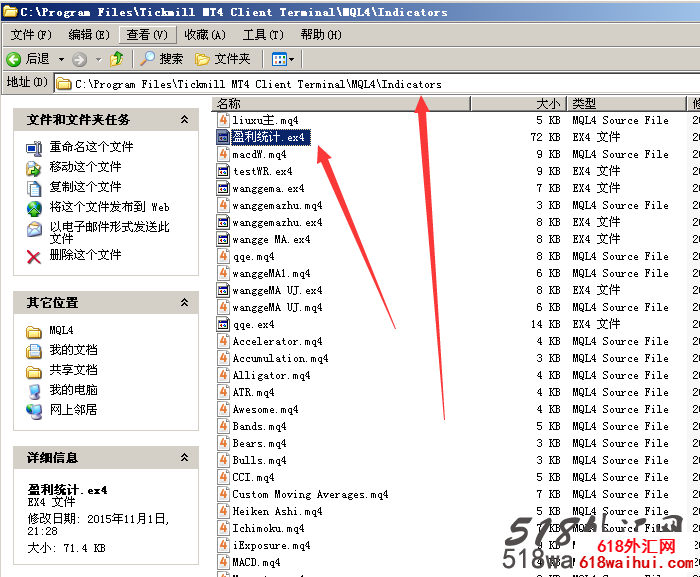Click the file name Custom Moving Averages.mq4
Viewport: 700px width, 577px height.
coord(310,494)
